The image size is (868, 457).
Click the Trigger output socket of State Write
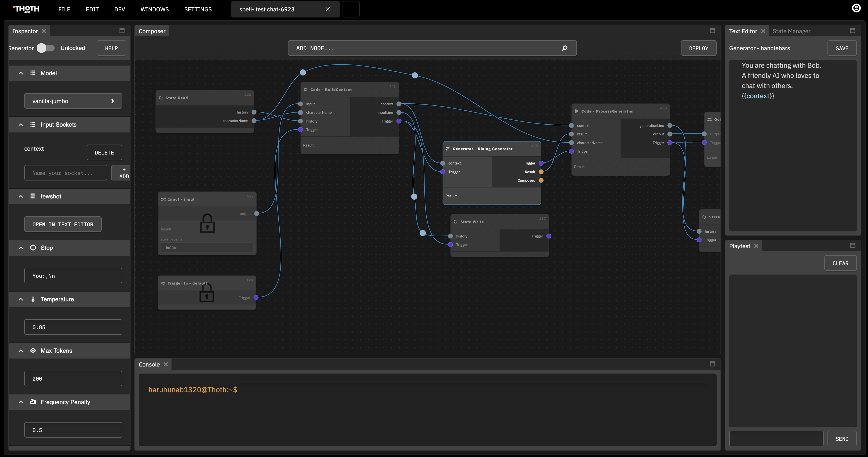tap(549, 236)
